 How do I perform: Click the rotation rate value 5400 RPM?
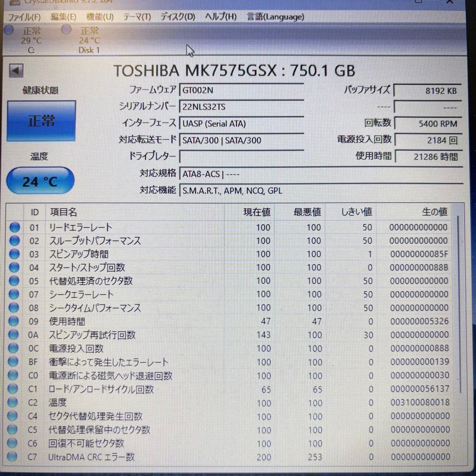[428, 123]
